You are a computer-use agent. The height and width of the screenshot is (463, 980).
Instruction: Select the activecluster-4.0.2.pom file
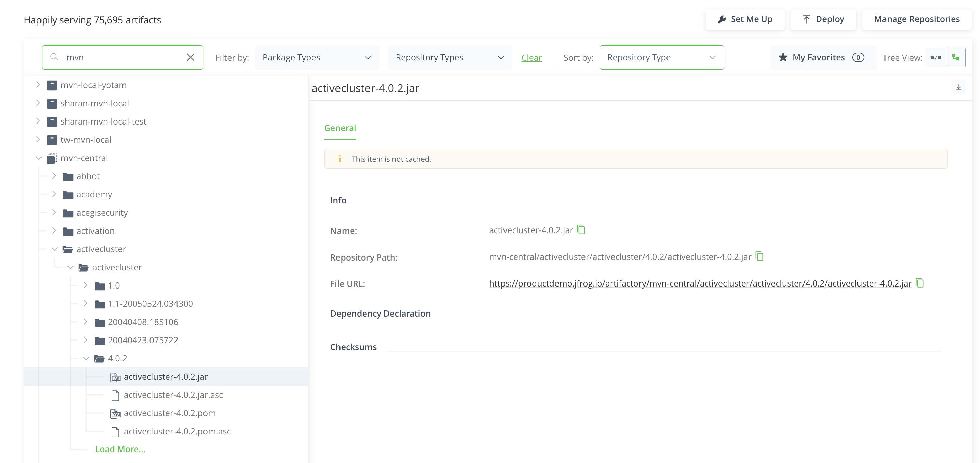169,413
